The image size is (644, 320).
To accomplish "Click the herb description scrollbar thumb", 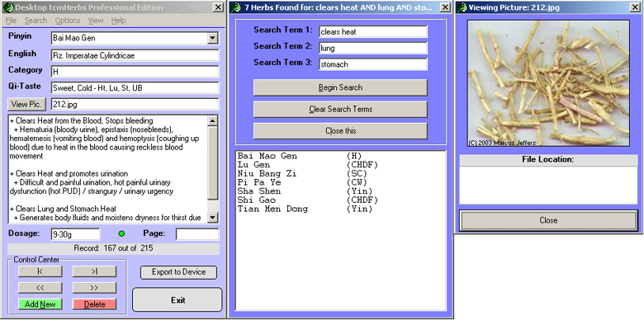I will [212, 162].
